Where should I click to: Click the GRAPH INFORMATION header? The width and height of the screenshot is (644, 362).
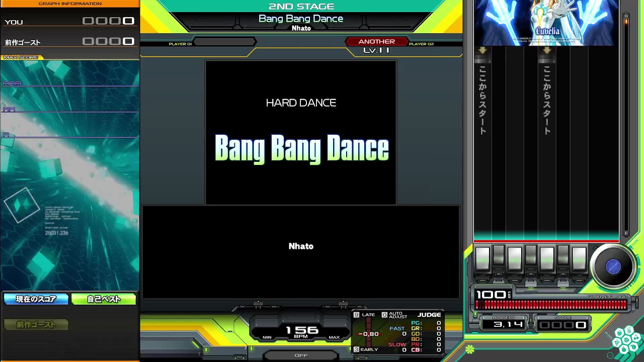70,4
